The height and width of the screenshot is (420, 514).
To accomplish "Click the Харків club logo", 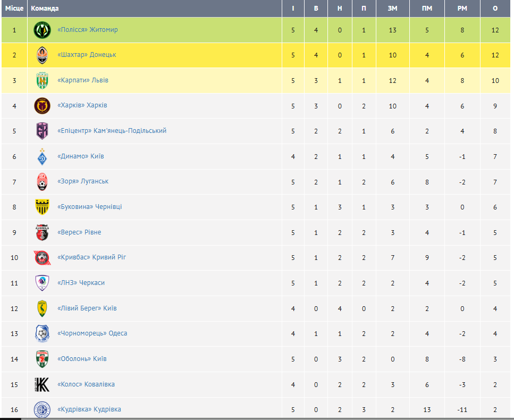I will 43,106.
